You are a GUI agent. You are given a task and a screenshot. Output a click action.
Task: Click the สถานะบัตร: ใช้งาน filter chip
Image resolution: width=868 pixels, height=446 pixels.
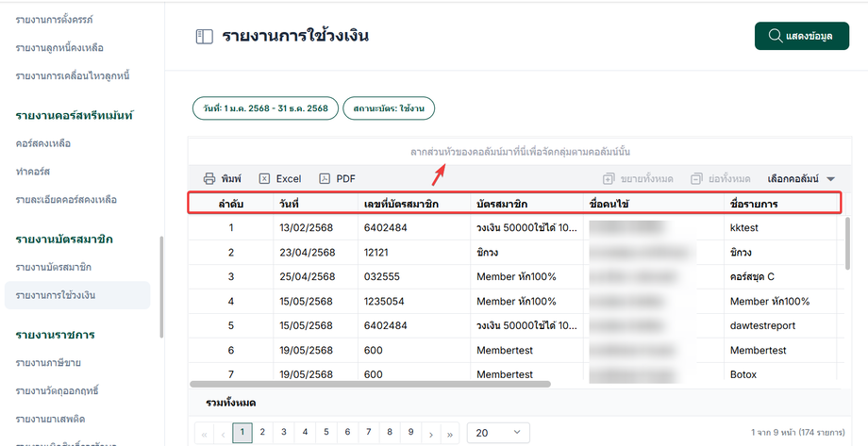tap(389, 108)
